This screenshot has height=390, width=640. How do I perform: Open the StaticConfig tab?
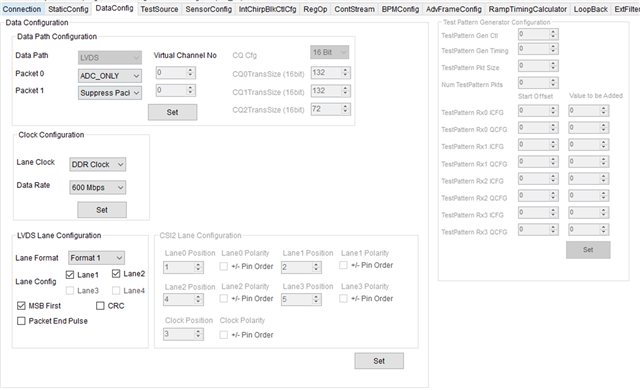tap(68, 9)
